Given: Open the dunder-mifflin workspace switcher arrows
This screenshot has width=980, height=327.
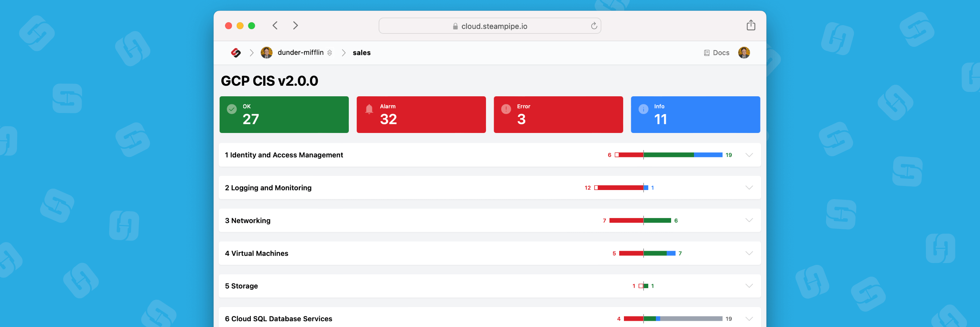Looking at the screenshot, I should tap(330, 53).
